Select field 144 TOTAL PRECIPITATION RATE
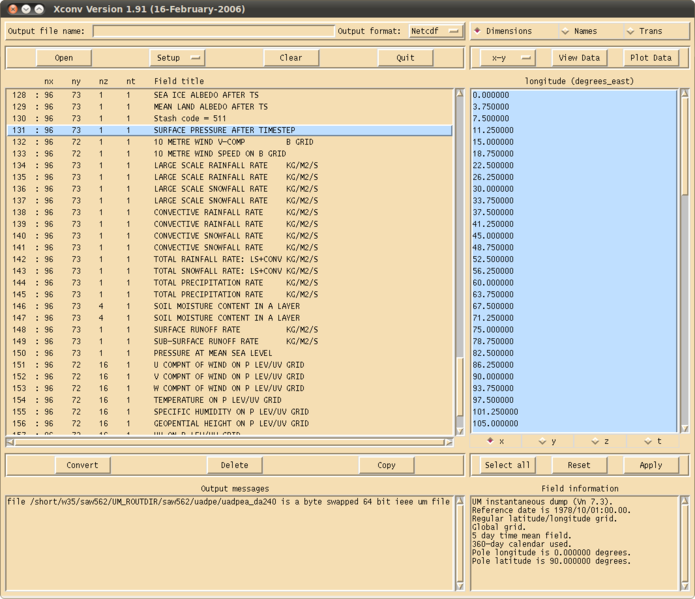Screen dimensions: 695x599 (230, 283)
